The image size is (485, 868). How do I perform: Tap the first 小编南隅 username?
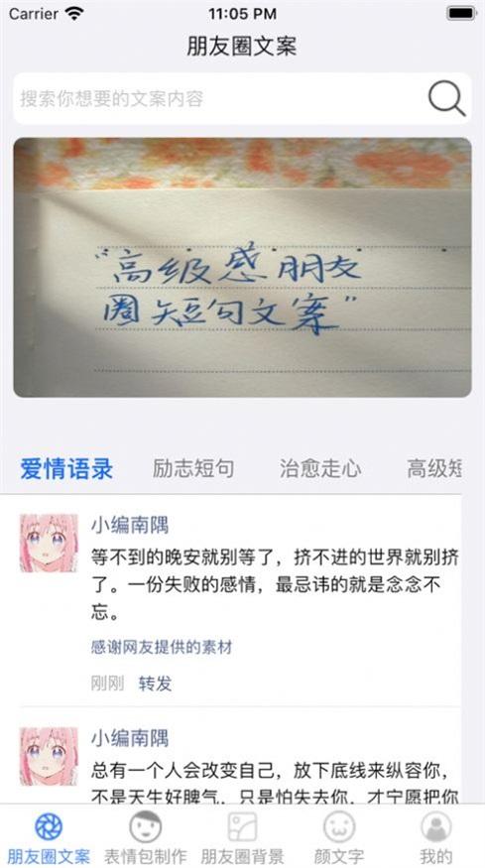click(x=130, y=526)
